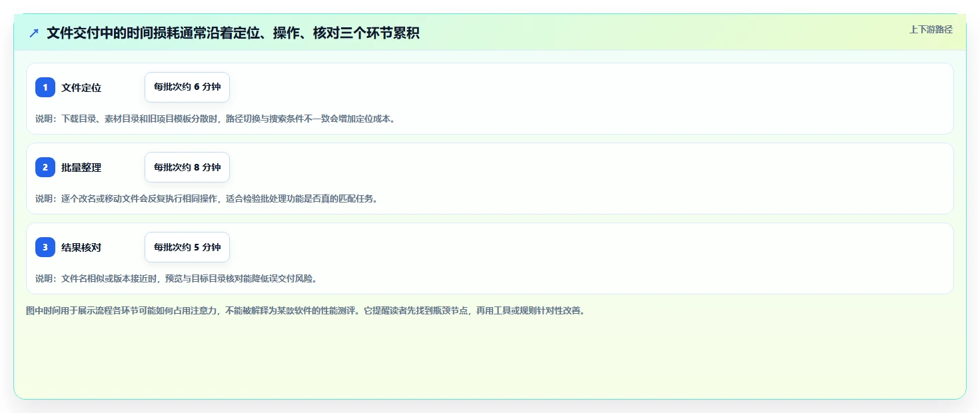This screenshot has height=413, width=980.
Task: Select the 批量整理 step label
Action: tap(81, 167)
